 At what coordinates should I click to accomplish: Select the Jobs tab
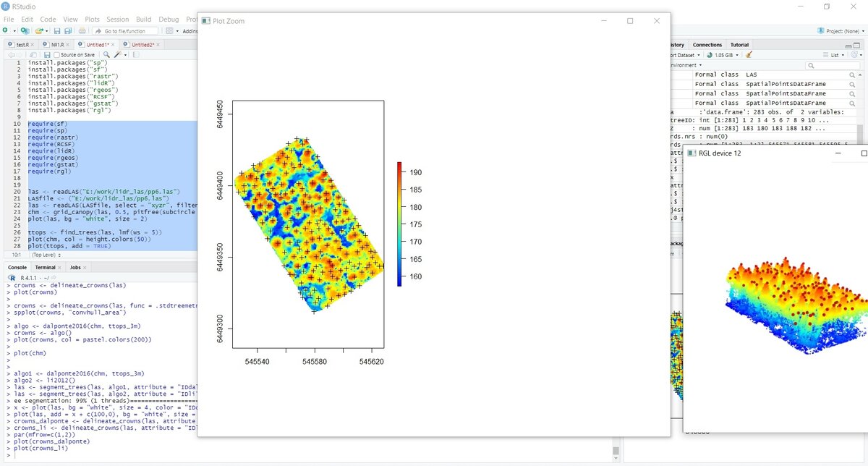click(75, 267)
